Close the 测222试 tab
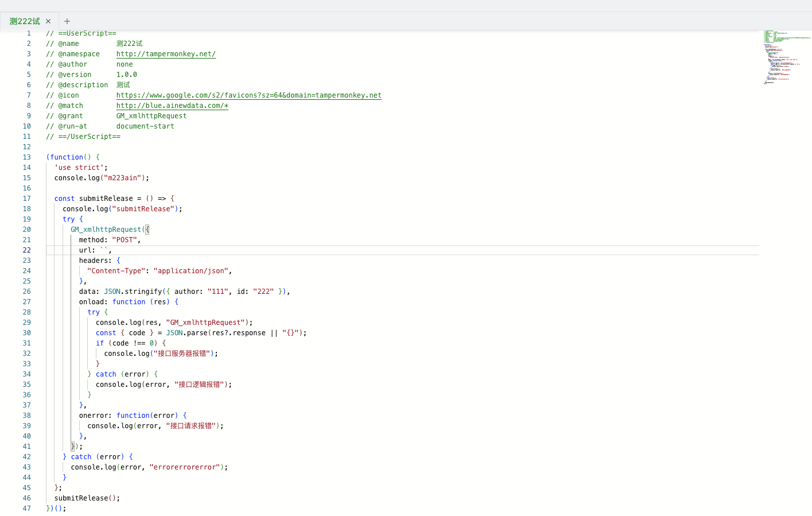 [48, 21]
